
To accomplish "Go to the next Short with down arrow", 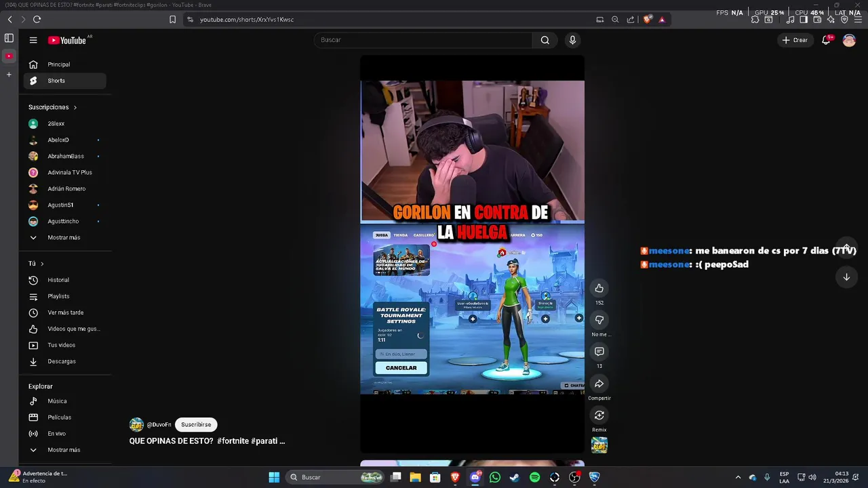I will (x=846, y=277).
